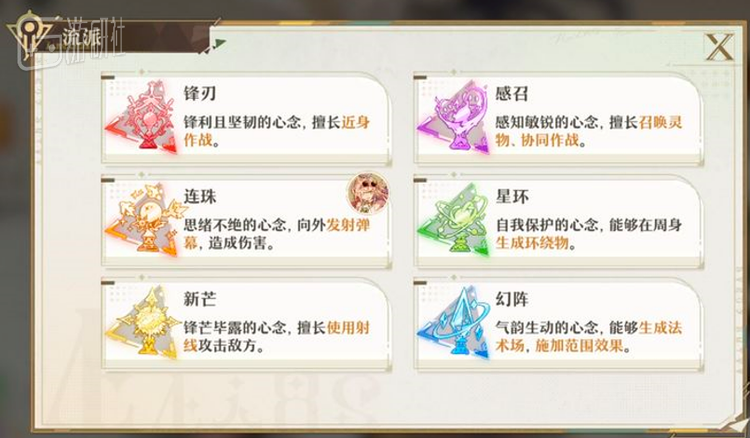
Task: Click the character avatar on 连珠 card
Action: coord(367,194)
